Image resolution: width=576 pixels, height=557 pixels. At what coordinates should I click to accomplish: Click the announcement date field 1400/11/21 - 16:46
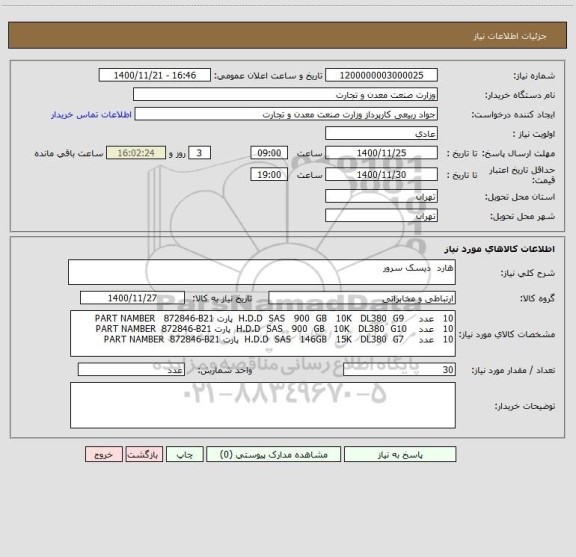155,75
